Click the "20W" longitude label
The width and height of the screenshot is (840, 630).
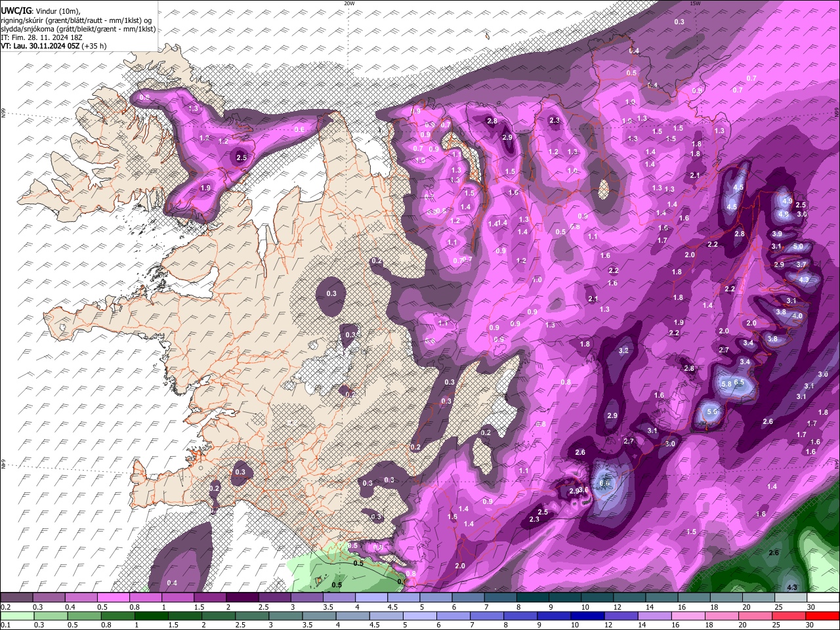click(x=349, y=3)
